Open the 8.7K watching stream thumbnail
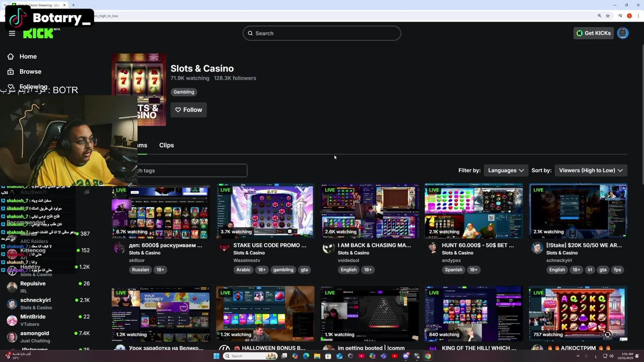644x362 pixels. click(160, 211)
